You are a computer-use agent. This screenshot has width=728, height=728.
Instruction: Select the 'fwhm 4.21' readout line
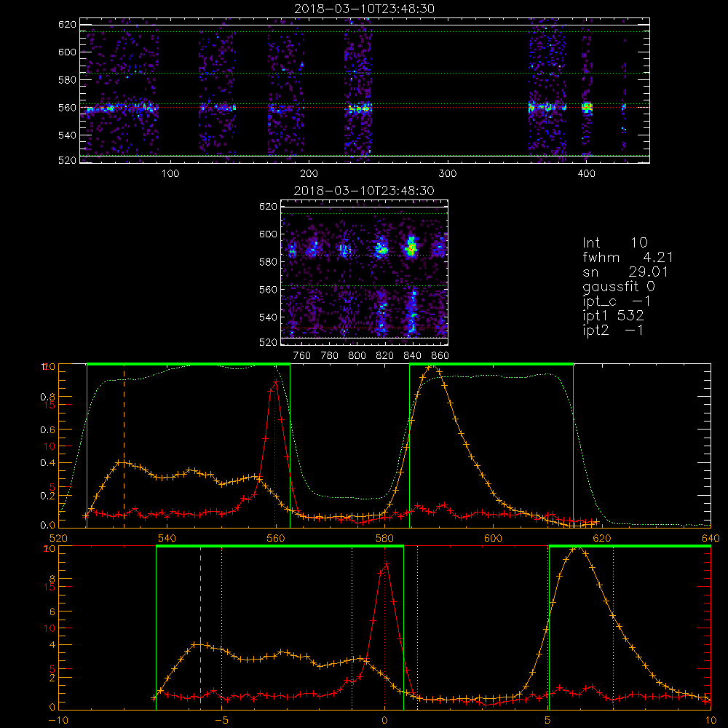(628, 257)
